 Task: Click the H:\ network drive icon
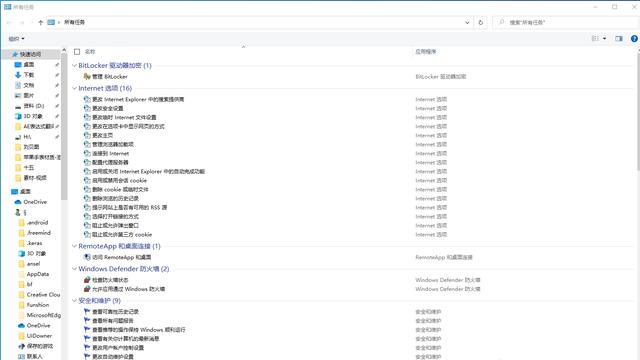point(18,137)
